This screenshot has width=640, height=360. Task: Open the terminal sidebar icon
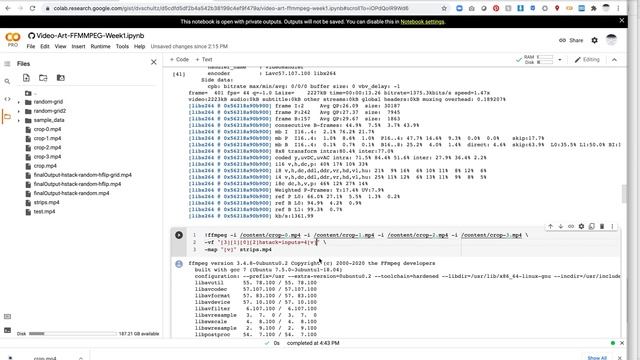click(x=7, y=330)
